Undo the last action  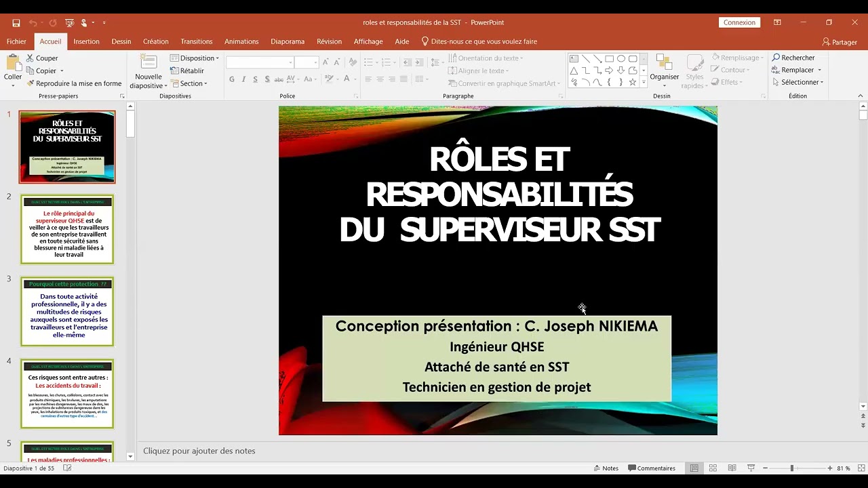point(33,22)
